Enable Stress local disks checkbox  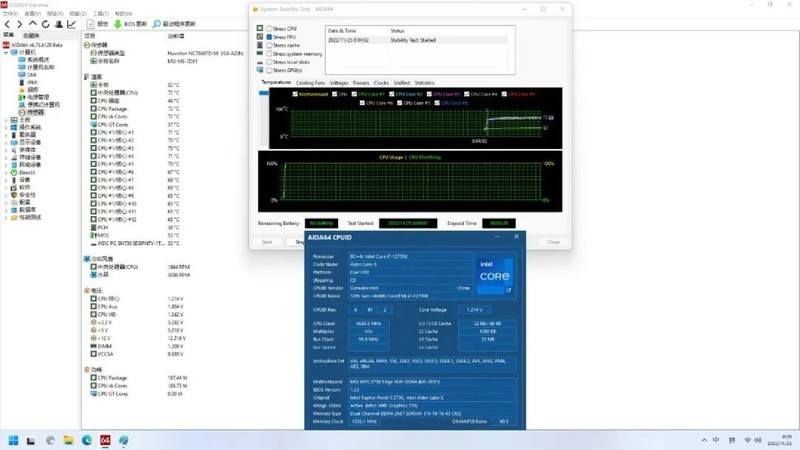tap(269, 62)
